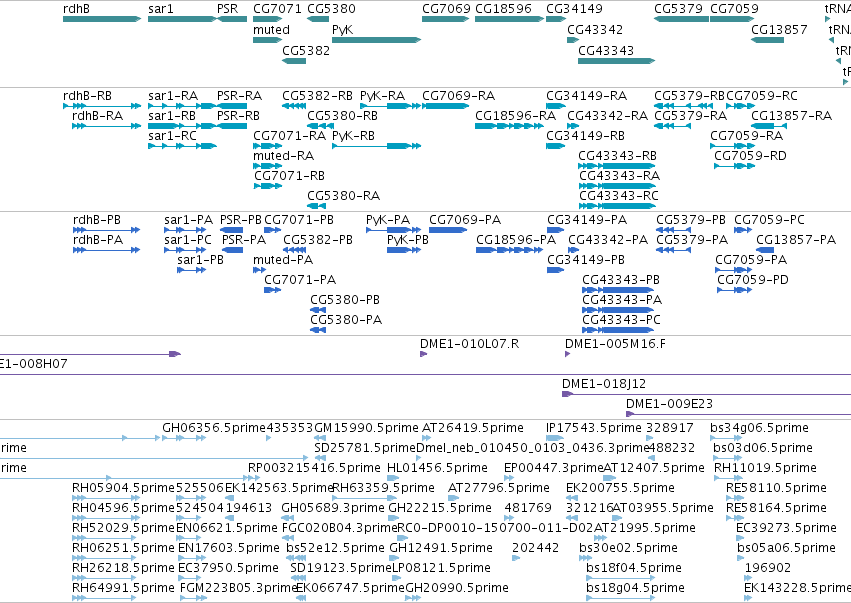Click the RH11019.5prime EST
Viewport: 851px width, 603px height.
click(727, 478)
